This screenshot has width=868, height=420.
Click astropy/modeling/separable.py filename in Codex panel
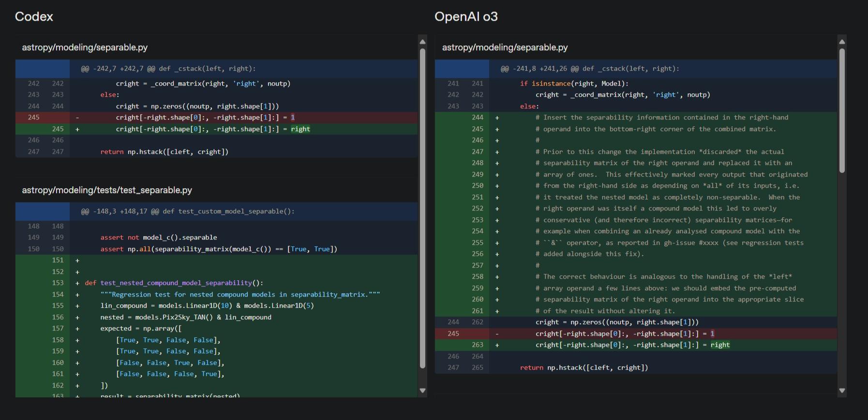point(85,47)
